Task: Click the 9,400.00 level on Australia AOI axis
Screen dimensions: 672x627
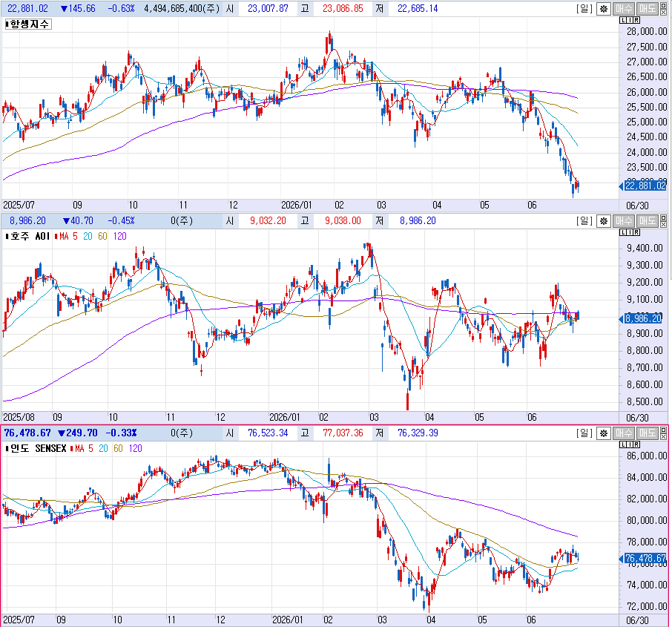Action: 645,248
